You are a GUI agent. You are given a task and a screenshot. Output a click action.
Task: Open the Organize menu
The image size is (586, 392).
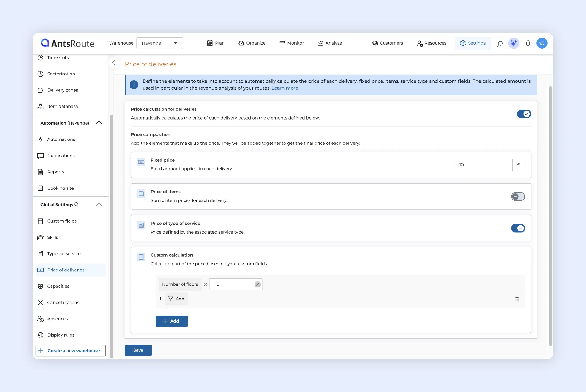coord(252,43)
